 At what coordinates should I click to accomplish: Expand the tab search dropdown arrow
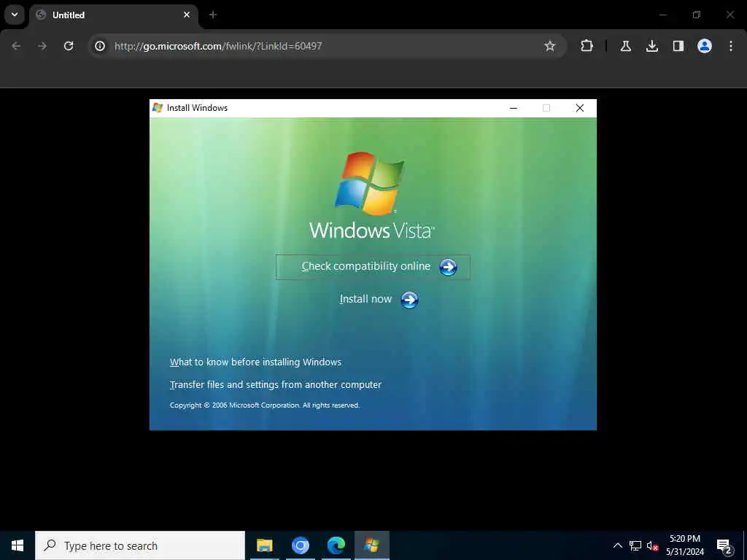[15, 15]
